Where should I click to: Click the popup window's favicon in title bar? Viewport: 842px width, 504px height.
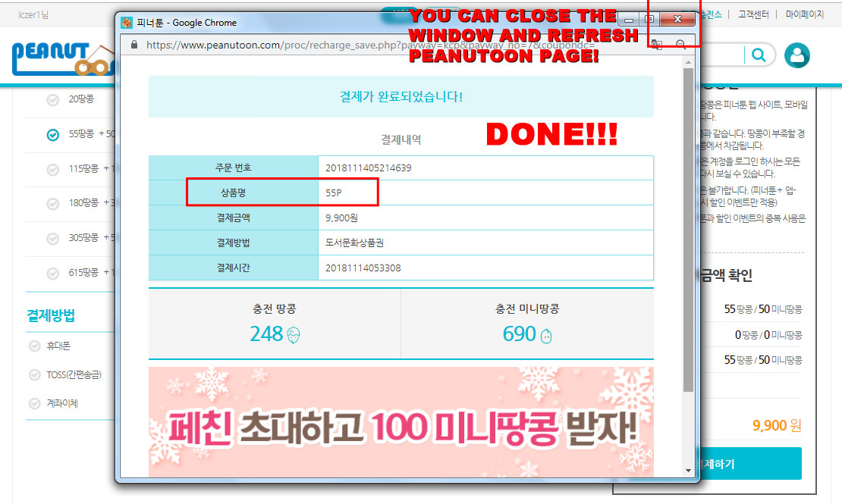click(x=127, y=23)
